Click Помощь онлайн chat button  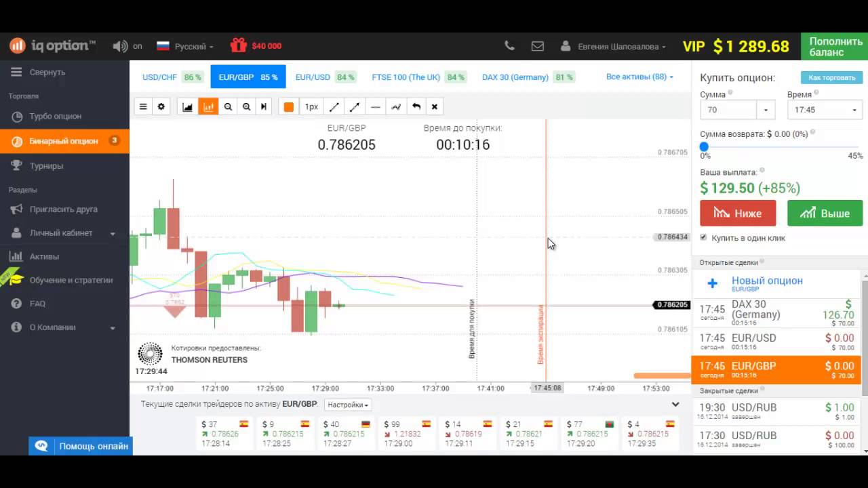click(81, 446)
